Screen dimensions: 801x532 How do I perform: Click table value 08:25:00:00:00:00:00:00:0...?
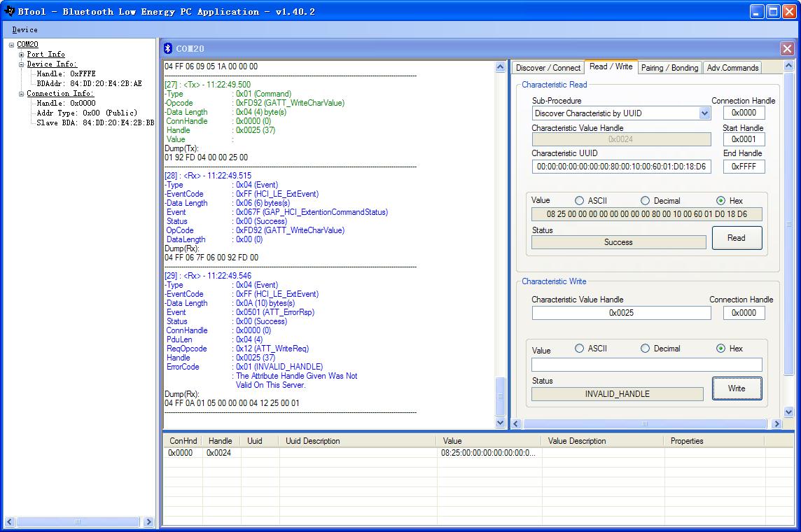click(x=488, y=453)
